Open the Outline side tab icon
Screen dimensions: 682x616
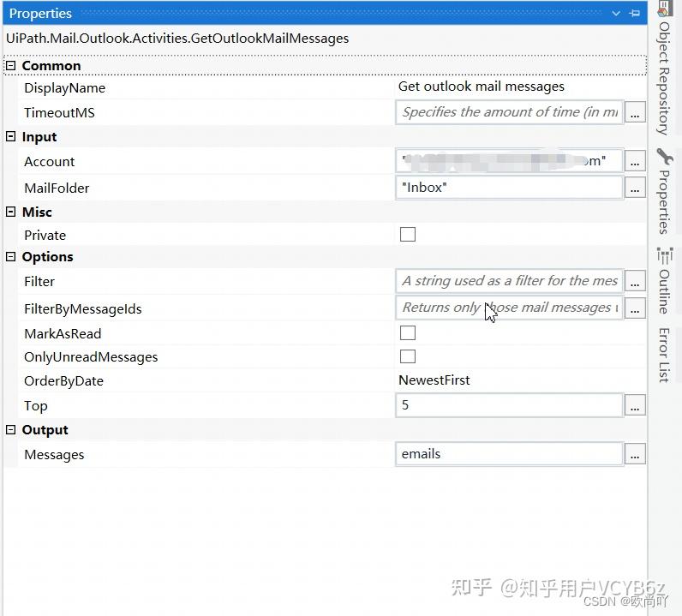pos(665,256)
